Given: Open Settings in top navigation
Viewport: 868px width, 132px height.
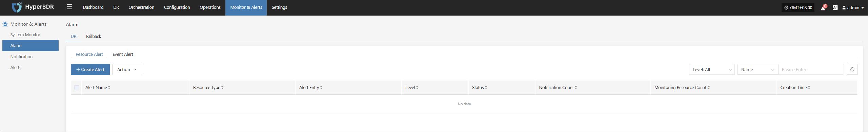Looking at the screenshot, I should point(279,7).
